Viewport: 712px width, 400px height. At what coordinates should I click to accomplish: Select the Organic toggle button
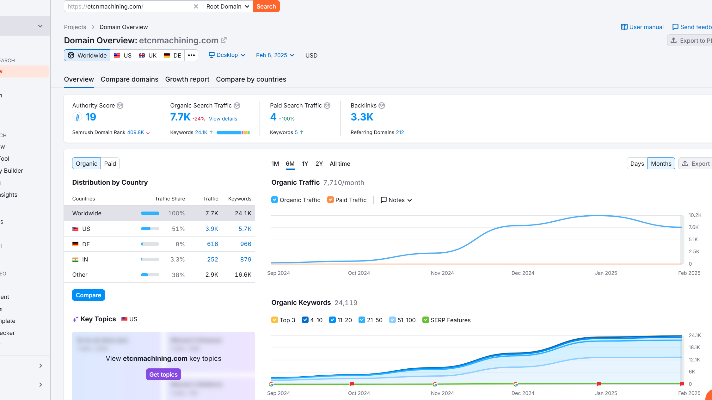click(x=86, y=163)
